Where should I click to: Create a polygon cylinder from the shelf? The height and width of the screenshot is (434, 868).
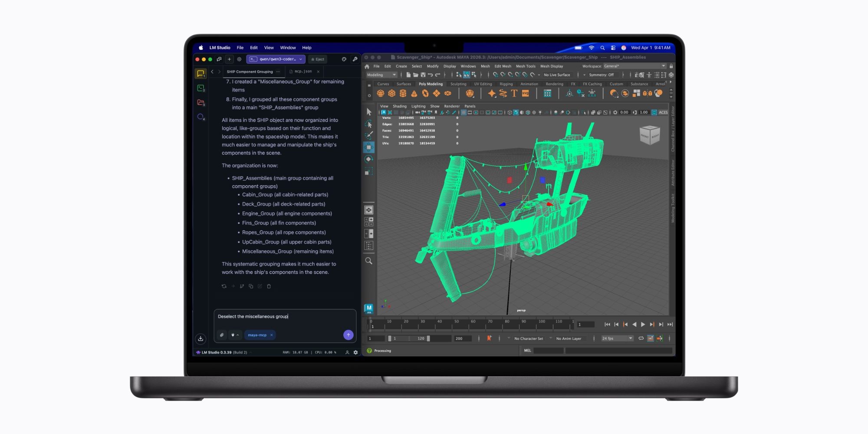403,93
